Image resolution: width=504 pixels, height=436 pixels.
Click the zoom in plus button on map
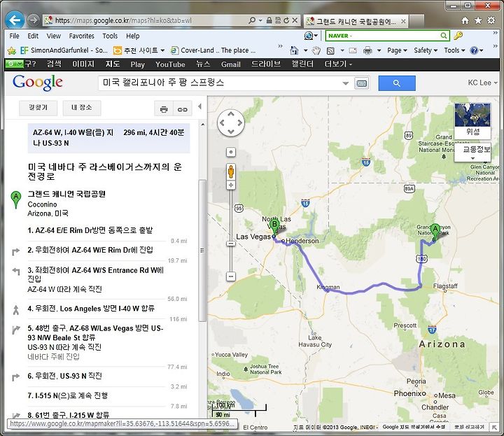(231, 185)
